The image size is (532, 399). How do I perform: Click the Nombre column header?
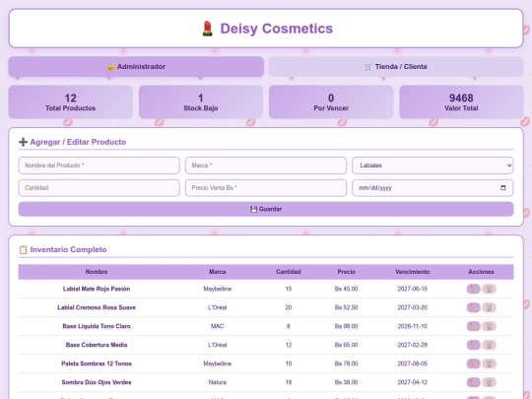tap(97, 272)
